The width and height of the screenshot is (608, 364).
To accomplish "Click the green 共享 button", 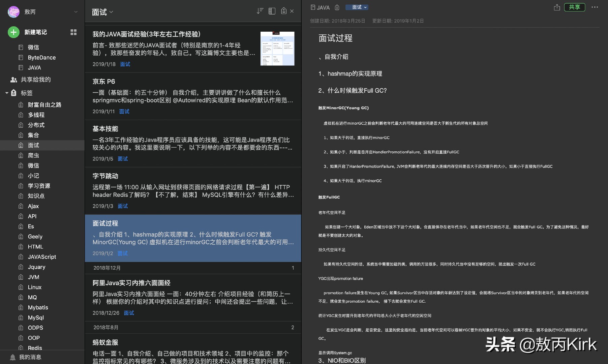I will (x=575, y=7).
